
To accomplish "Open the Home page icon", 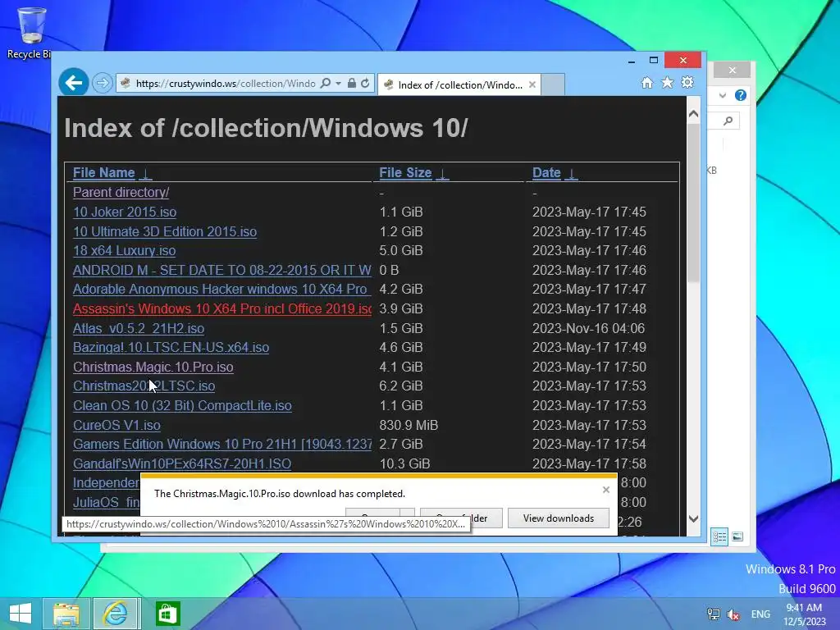I will [647, 83].
